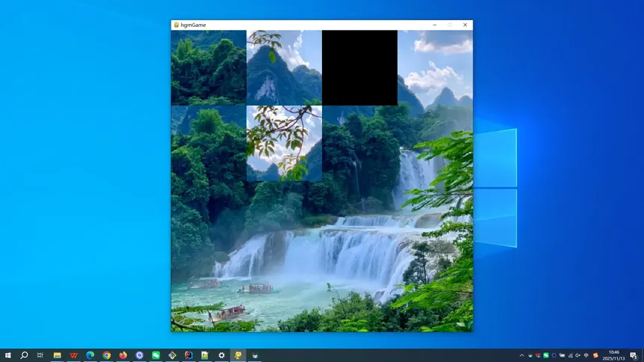Click the black empty puzzle tile
This screenshot has height=362, width=644.
point(359,67)
